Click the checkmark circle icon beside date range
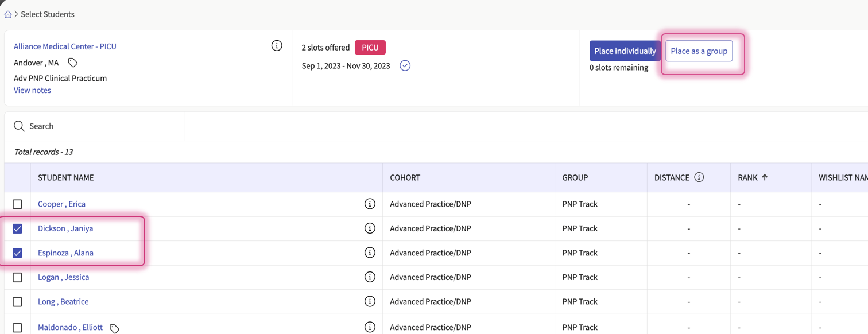Image resolution: width=868 pixels, height=334 pixels. coord(405,65)
